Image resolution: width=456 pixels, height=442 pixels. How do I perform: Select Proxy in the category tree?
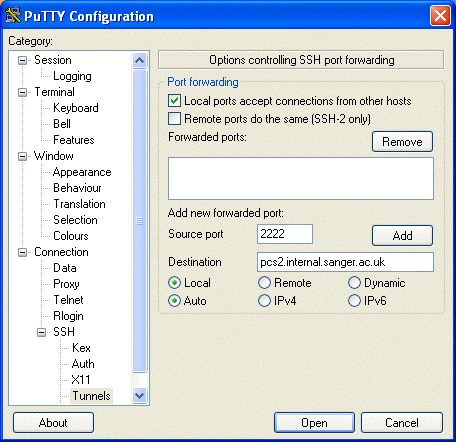click(66, 284)
